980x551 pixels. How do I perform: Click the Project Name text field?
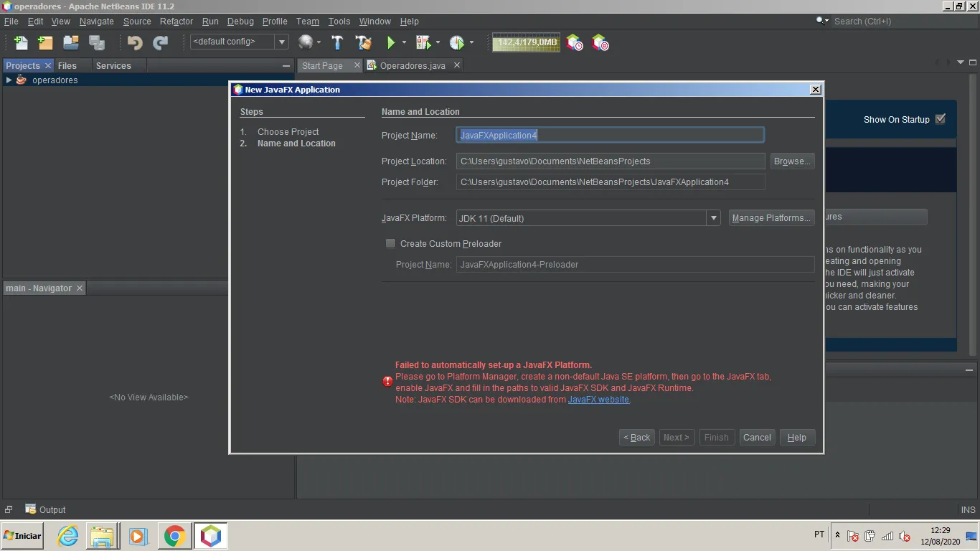click(611, 135)
